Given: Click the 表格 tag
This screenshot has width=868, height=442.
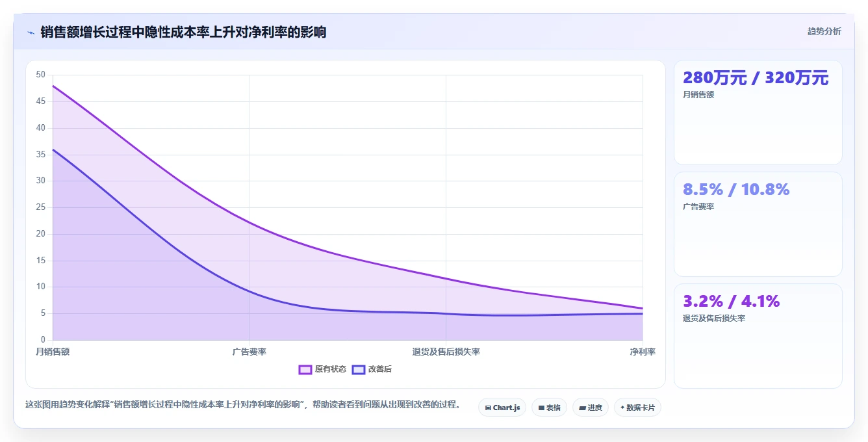Looking at the screenshot, I should tap(549, 408).
